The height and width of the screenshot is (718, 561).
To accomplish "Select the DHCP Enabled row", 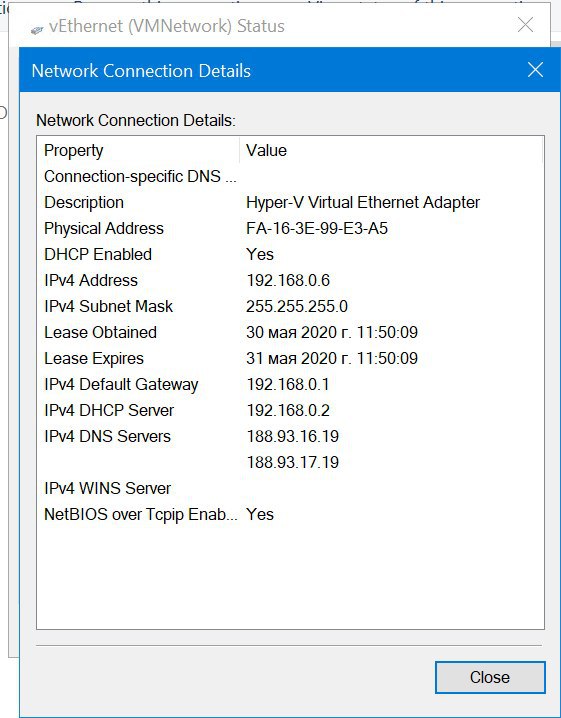I will 290,254.
